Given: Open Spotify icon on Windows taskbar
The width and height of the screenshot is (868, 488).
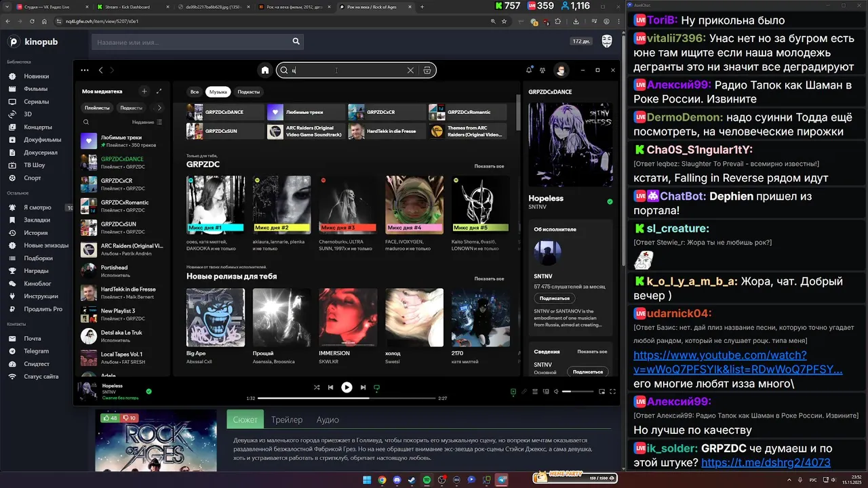Looking at the screenshot, I should (x=427, y=480).
